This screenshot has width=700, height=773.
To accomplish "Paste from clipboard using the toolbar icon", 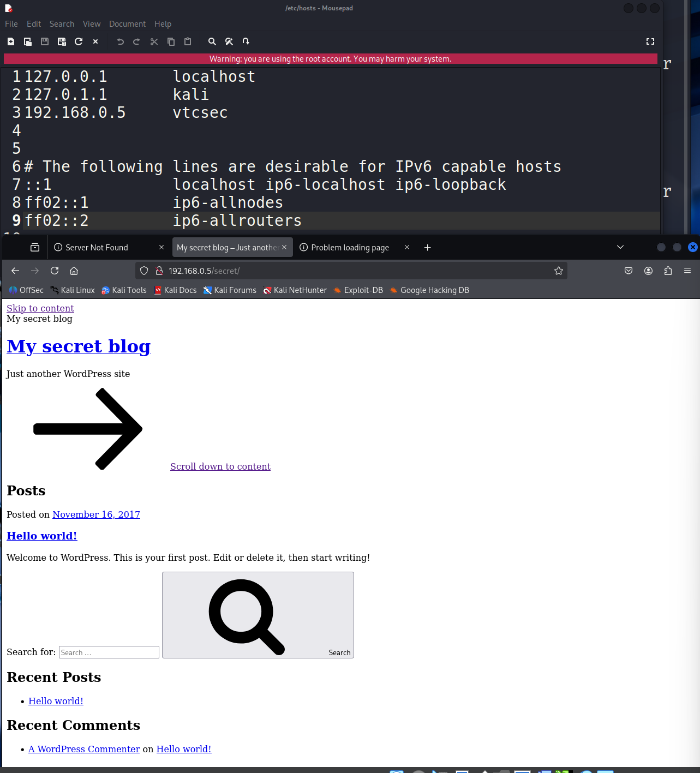I will pos(188,41).
